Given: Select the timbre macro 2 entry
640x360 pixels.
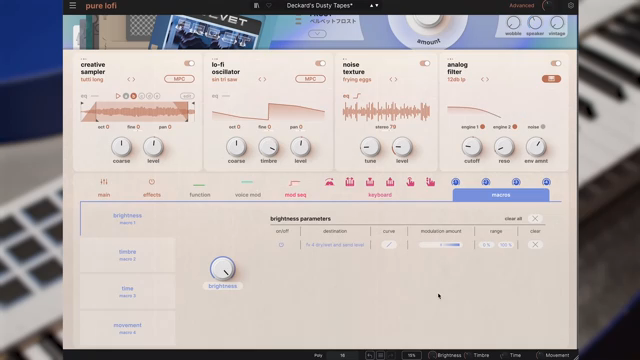Looking at the screenshot, I should point(127,255).
